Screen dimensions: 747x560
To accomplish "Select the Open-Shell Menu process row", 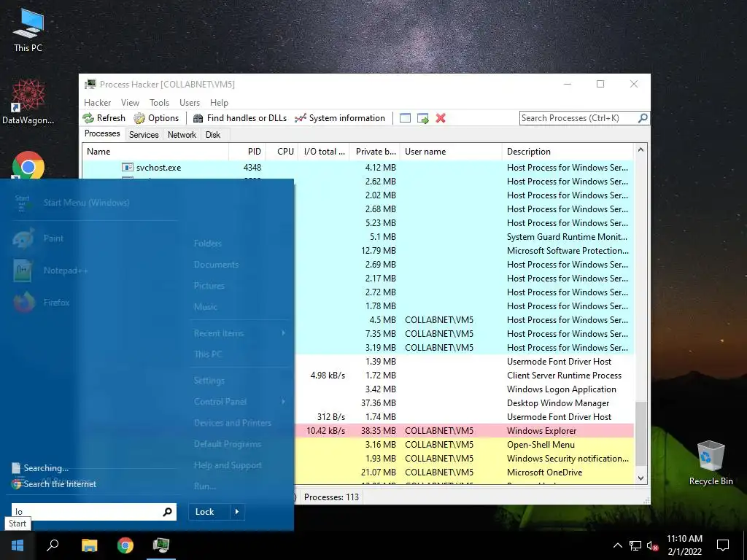I will [x=464, y=445].
